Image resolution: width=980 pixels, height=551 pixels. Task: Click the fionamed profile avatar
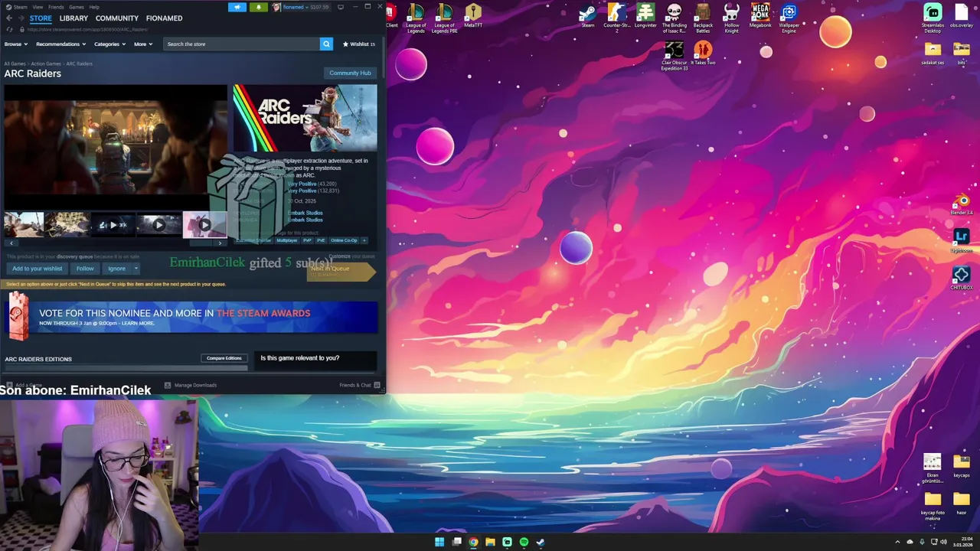[x=276, y=7]
